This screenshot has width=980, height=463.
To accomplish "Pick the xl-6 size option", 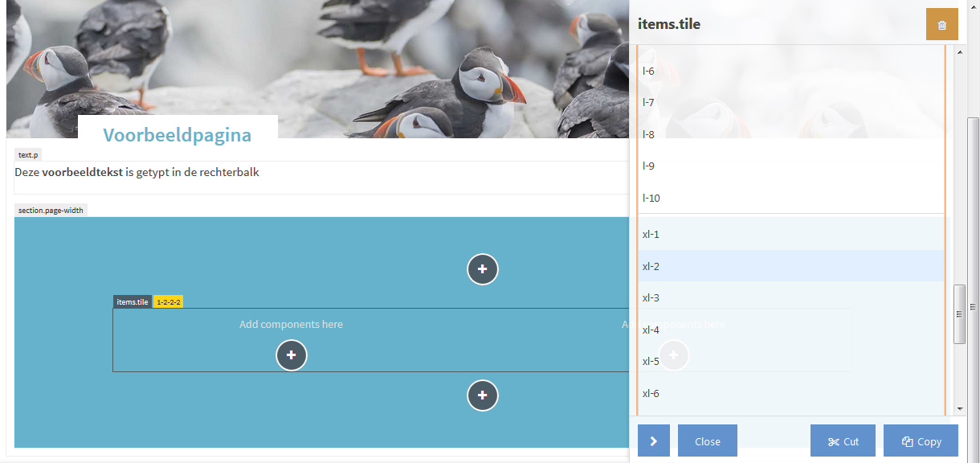I will point(791,393).
